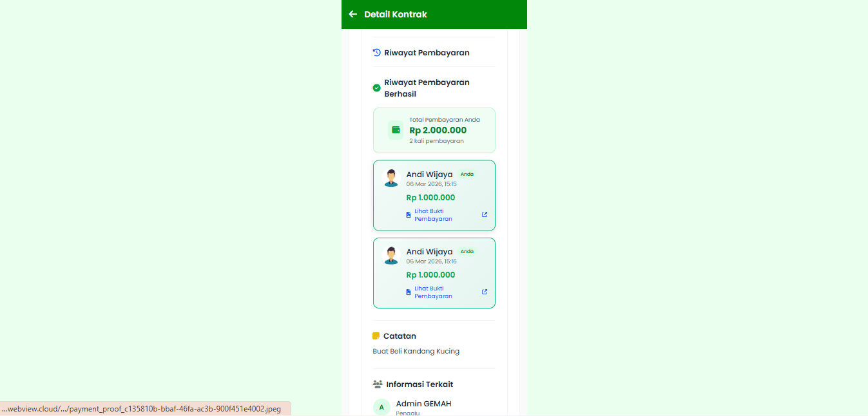Select the Detail Kontrak header title
The width and height of the screenshot is (868, 416).
tap(395, 14)
